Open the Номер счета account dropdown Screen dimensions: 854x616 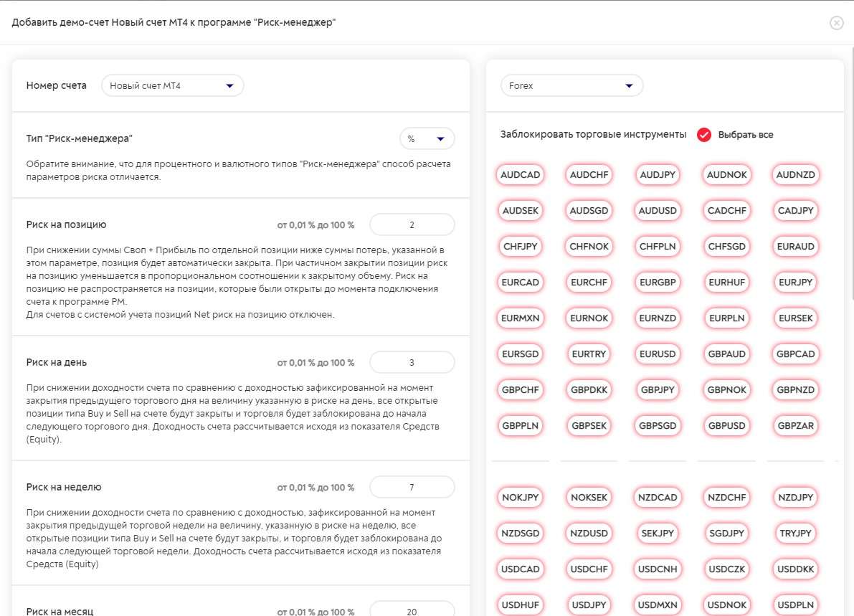[x=173, y=85]
